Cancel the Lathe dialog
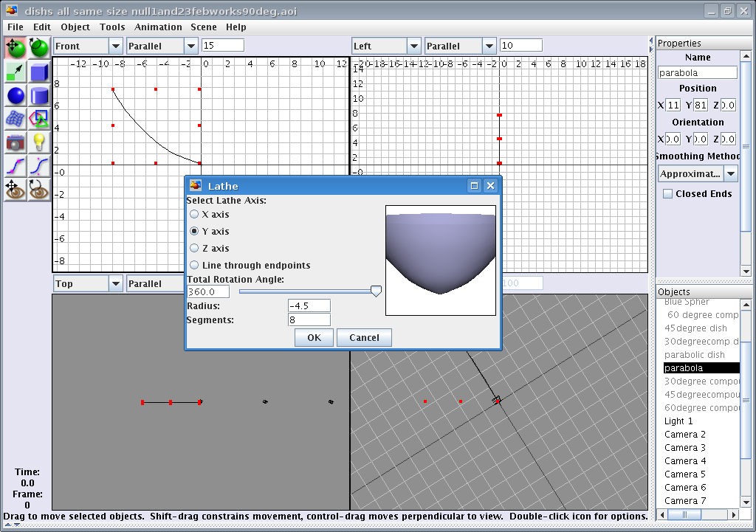756x532 pixels. tap(364, 337)
